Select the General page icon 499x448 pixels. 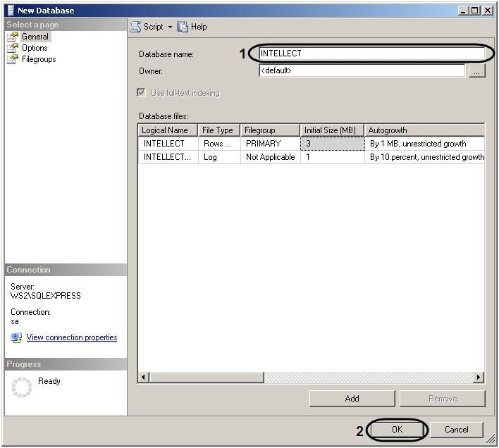pos(13,37)
